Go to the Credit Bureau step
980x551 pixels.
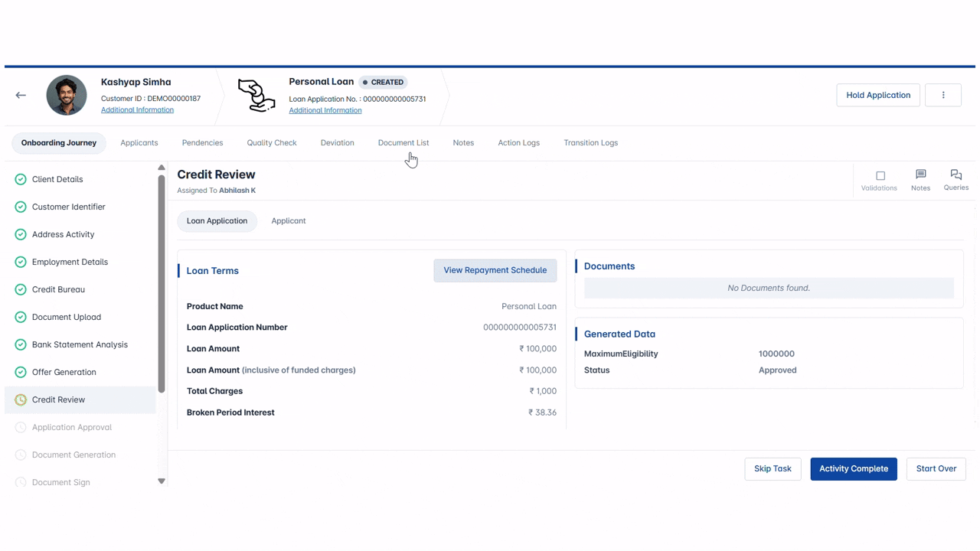coord(80,289)
